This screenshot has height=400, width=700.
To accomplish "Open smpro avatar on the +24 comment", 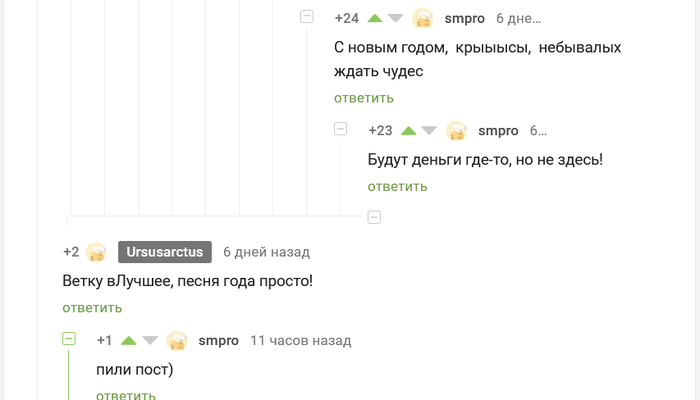I will [x=423, y=18].
